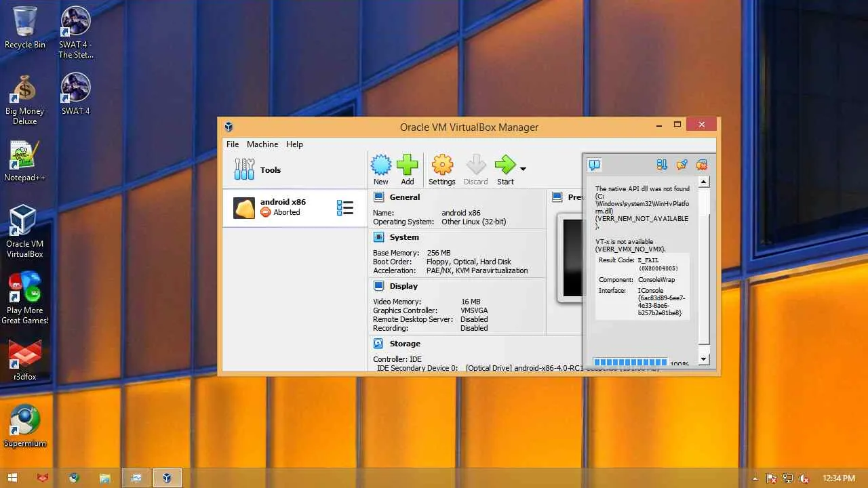Click the network tray icon
This screenshot has width=868, height=488.
pos(788,479)
